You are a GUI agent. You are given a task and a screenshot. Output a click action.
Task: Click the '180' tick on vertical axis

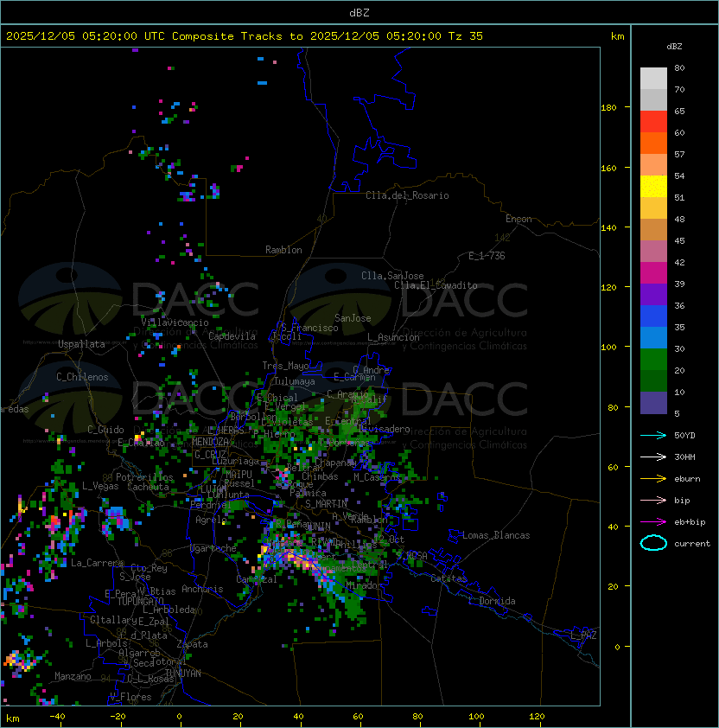[608, 108]
